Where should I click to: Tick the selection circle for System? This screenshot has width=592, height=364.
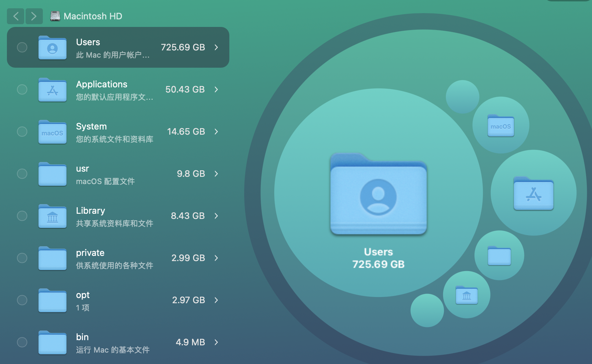tap(22, 132)
